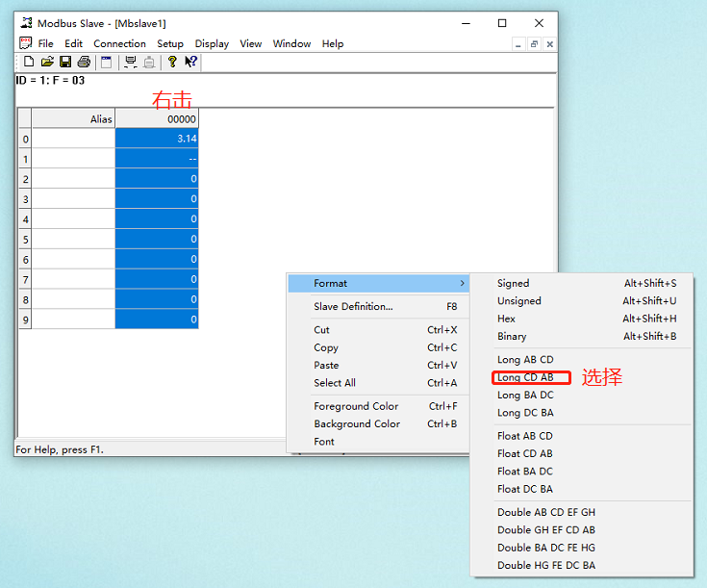Select Copy in the context menu
This screenshot has height=588, width=707.
click(x=378, y=347)
